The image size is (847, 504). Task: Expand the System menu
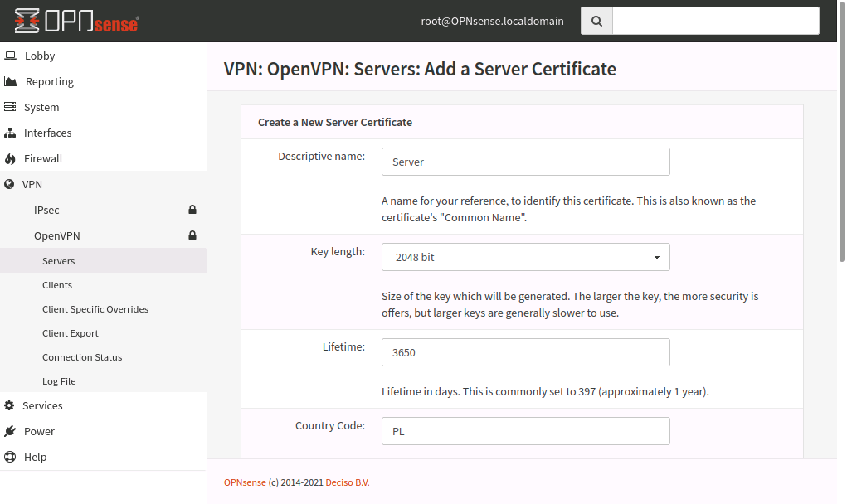pyautogui.click(x=41, y=107)
